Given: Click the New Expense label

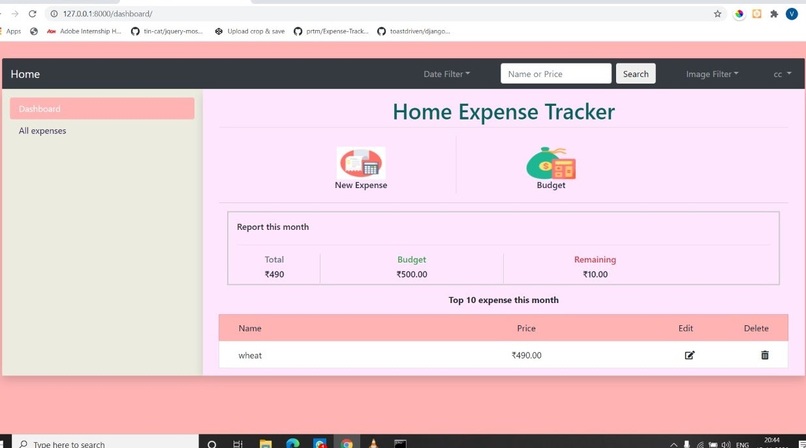Looking at the screenshot, I should click(x=361, y=185).
